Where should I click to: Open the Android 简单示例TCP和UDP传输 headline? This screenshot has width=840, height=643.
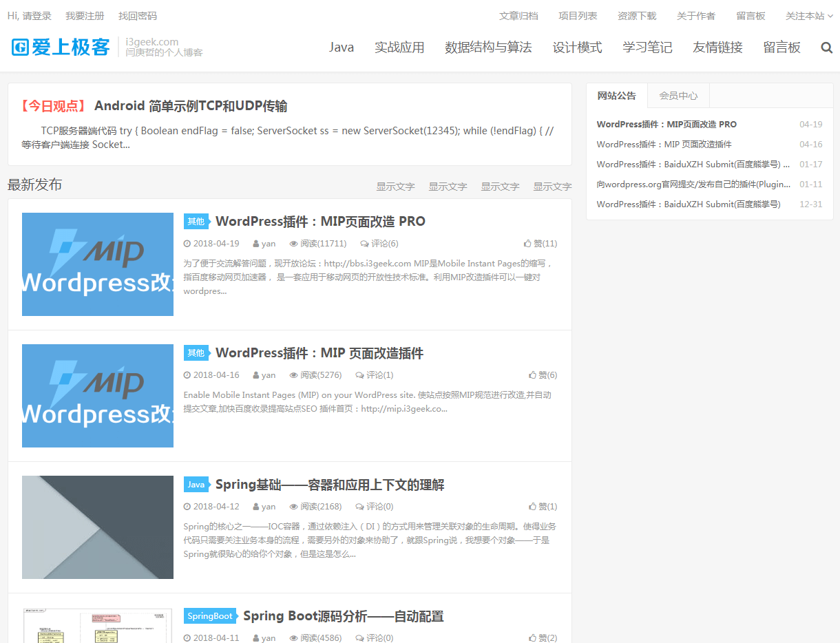click(191, 106)
